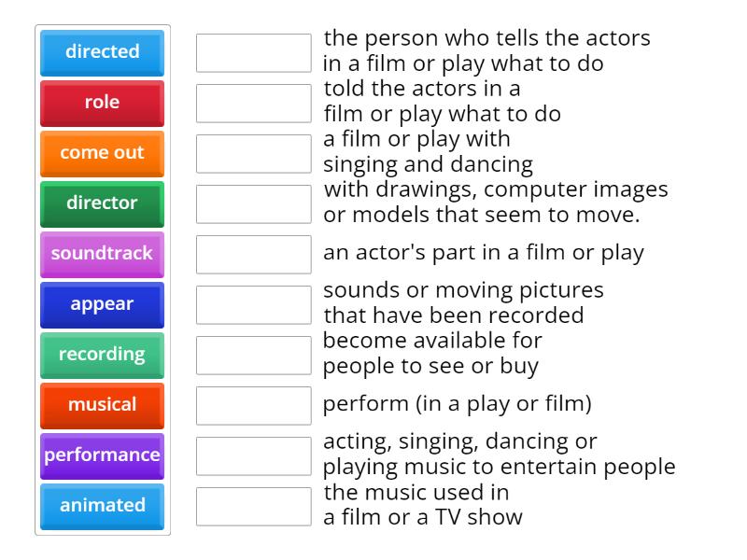
Task: Click the answer box for 'recorded sounds' definition
Action: tap(253, 304)
